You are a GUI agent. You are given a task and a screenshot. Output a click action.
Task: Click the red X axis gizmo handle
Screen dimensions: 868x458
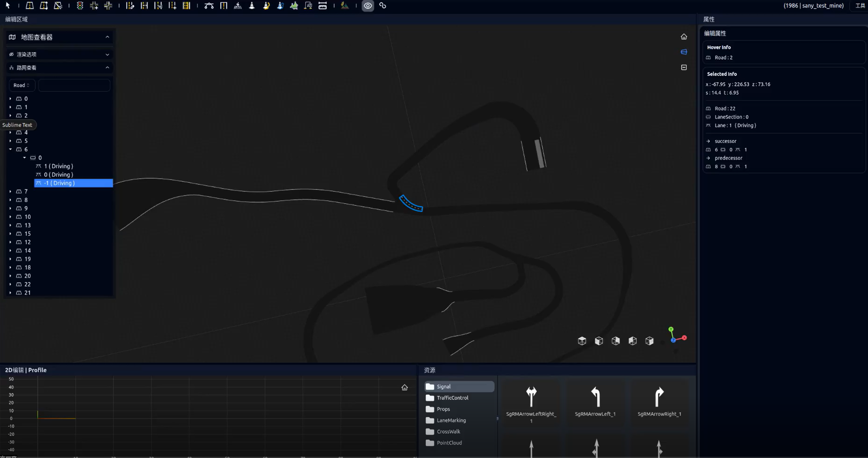point(684,338)
